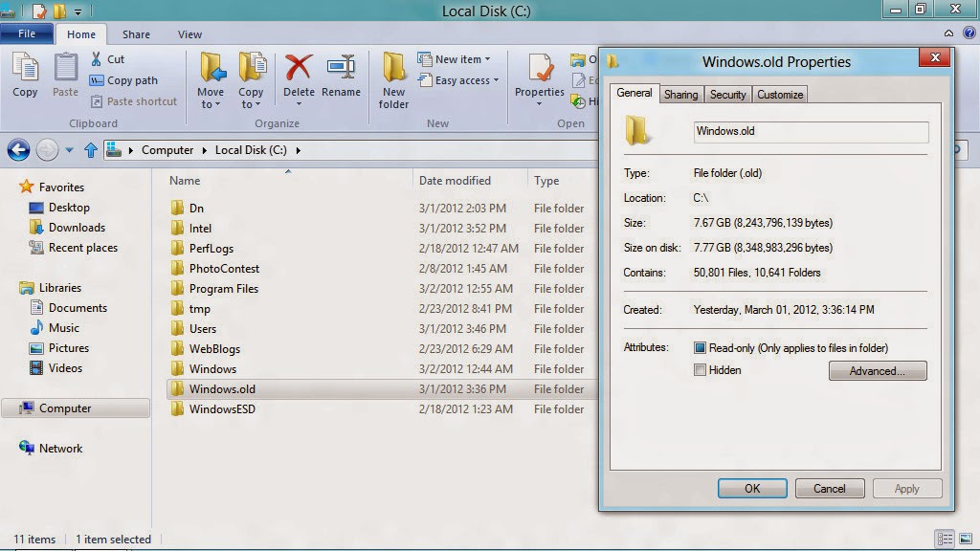
Task: Expand the New item dropdown menu
Action: pos(461,59)
